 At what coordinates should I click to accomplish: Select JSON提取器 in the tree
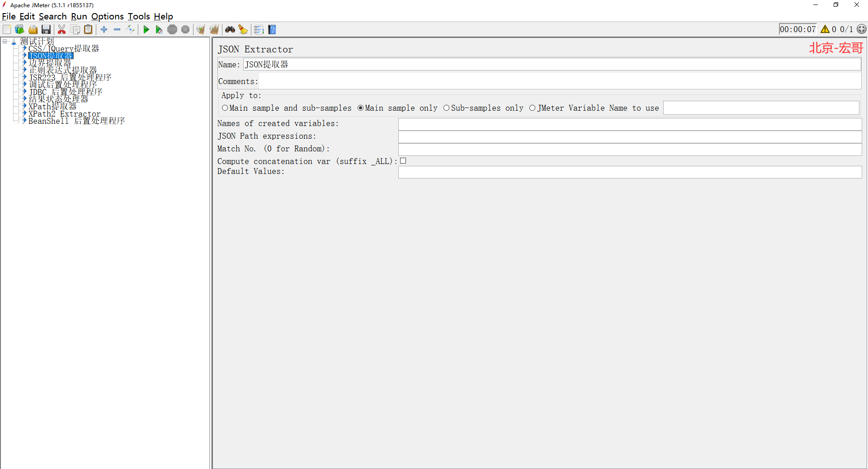pyautogui.click(x=51, y=56)
